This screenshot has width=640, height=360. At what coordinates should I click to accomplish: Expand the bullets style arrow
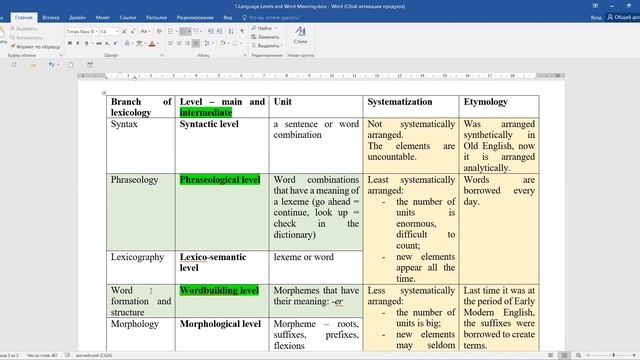(176, 31)
